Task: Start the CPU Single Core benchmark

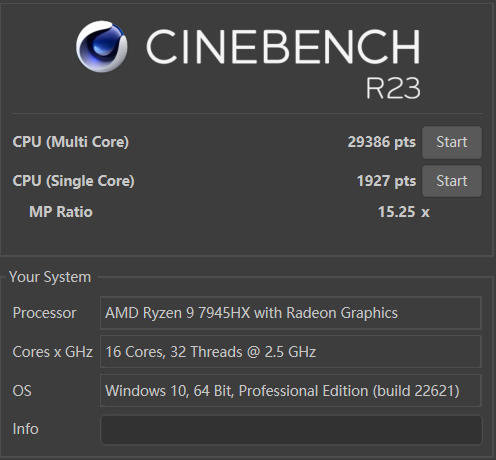Action: click(x=452, y=181)
